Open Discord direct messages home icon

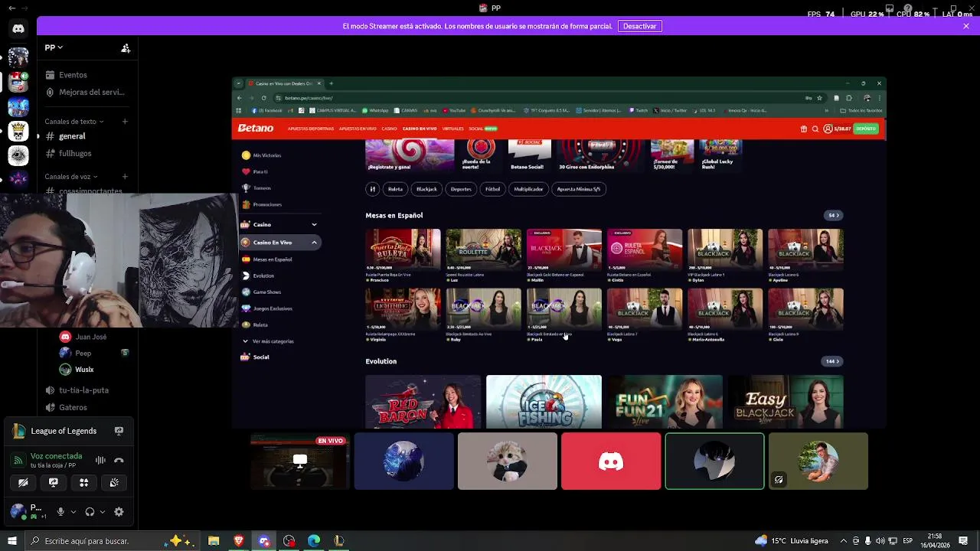[18, 29]
